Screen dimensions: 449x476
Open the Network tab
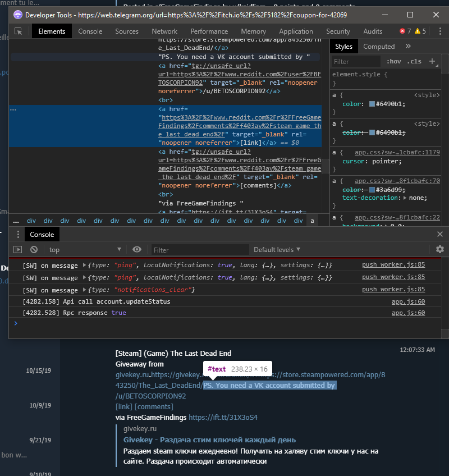pos(164,31)
